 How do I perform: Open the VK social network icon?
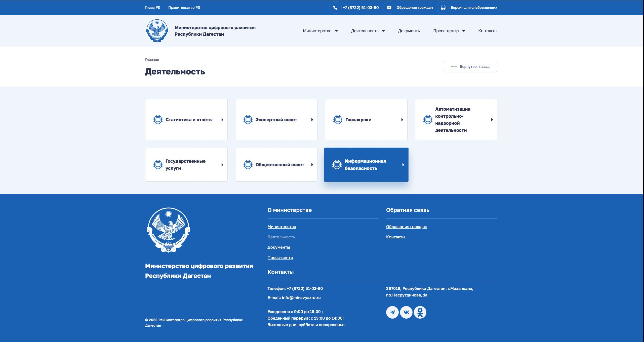pyautogui.click(x=406, y=312)
